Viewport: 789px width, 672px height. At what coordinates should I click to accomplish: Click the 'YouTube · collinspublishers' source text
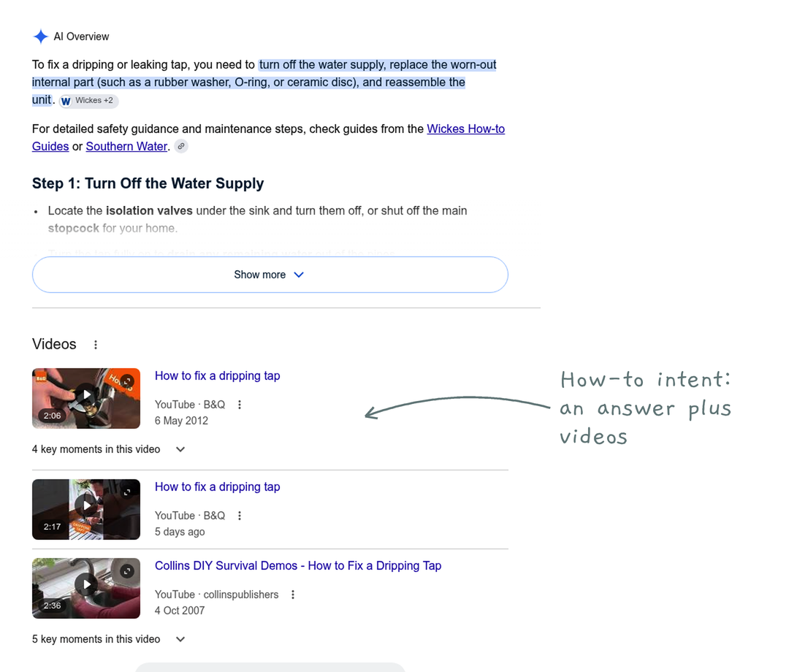point(216,595)
